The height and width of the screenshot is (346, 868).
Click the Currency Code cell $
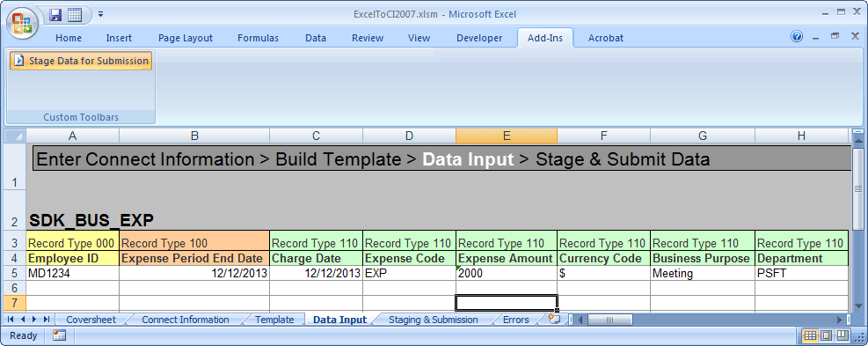604,273
